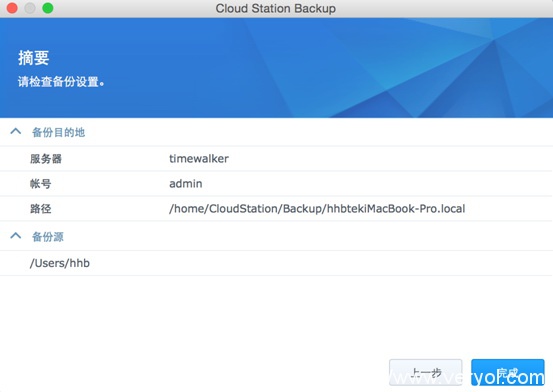Click the disabled gray minimize button
The width and height of the screenshot is (553, 392).
click(30, 8)
